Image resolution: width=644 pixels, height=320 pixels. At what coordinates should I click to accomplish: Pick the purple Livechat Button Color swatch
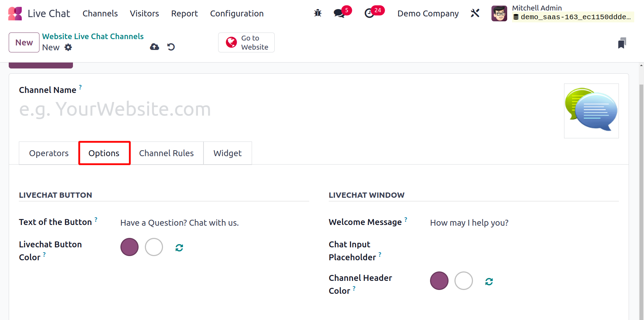point(129,247)
